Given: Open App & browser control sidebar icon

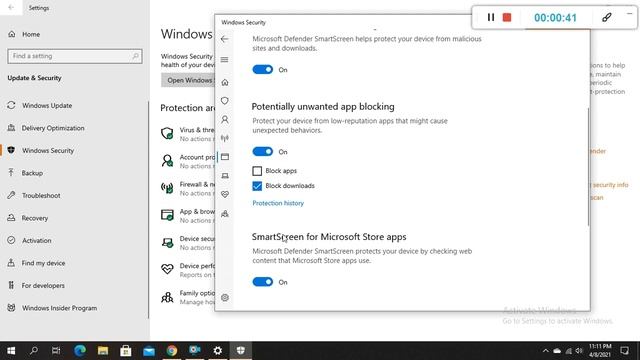Looking at the screenshot, I should [224, 157].
